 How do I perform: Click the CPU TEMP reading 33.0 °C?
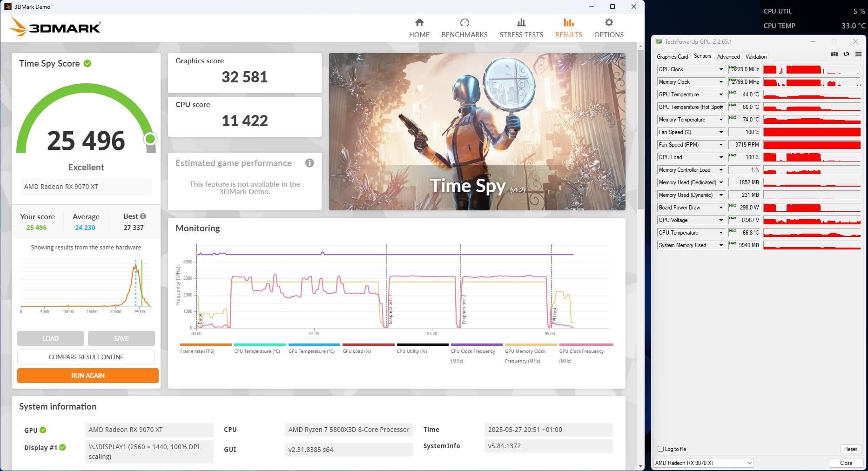tap(853, 26)
